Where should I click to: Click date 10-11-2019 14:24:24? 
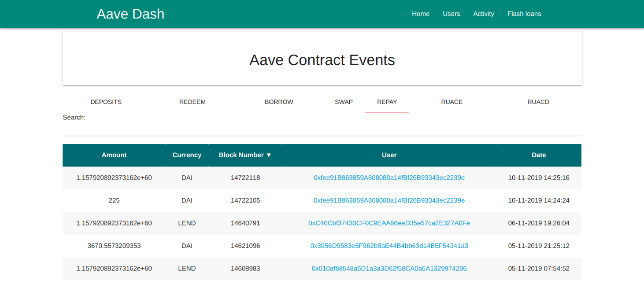pos(539,200)
